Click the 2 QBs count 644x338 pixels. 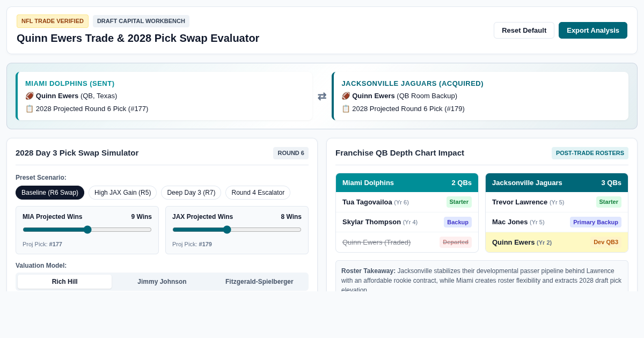(x=462, y=182)
